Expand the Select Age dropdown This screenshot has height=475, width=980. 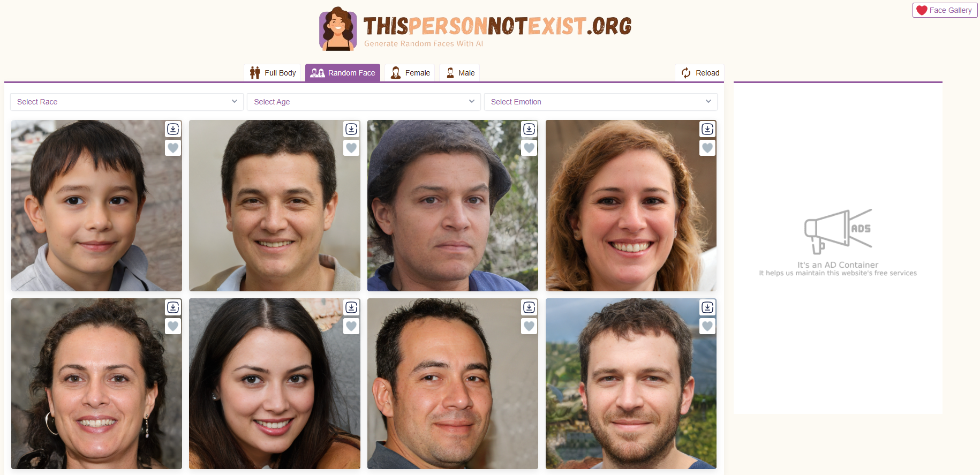(364, 102)
